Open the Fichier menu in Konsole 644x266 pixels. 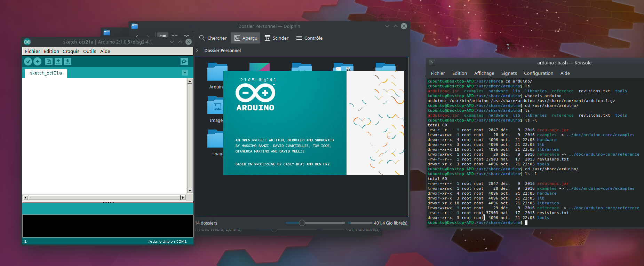point(438,73)
